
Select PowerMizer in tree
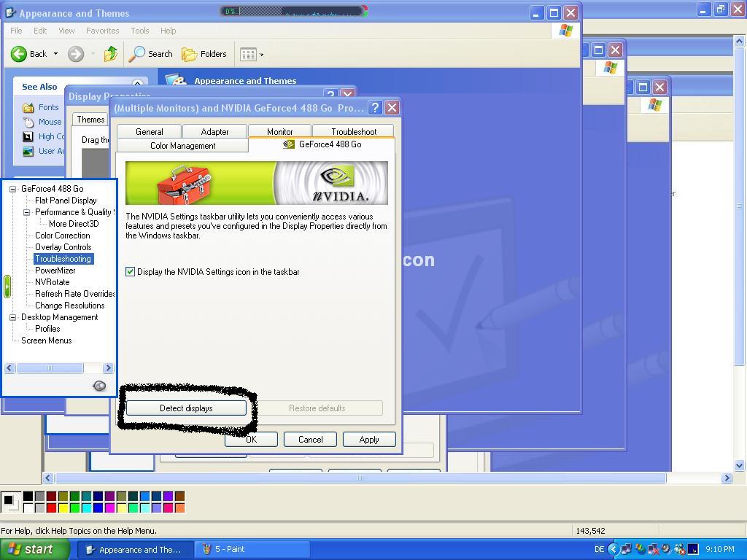[55, 271]
